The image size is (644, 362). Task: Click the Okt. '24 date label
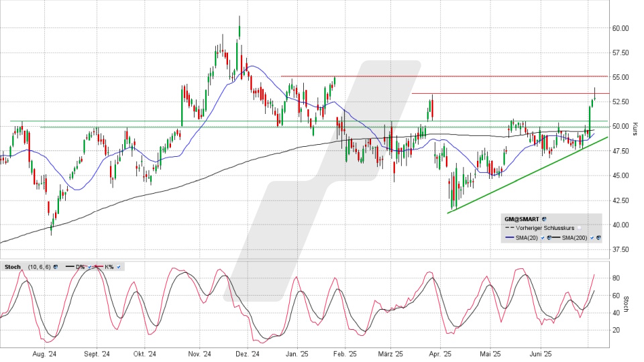(x=145, y=354)
